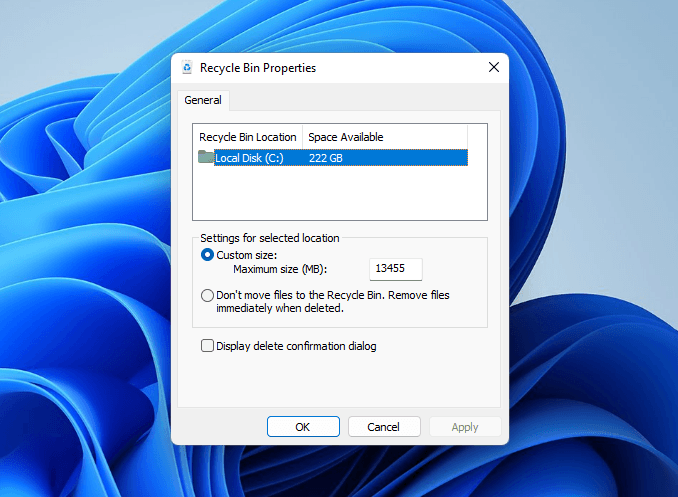Select the Custom size radio button
The width and height of the screenshot is (678, 497).
[207, 255]
